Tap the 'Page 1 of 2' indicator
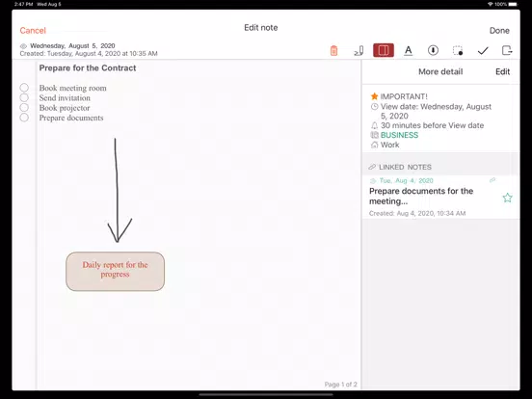 [340, 385]
